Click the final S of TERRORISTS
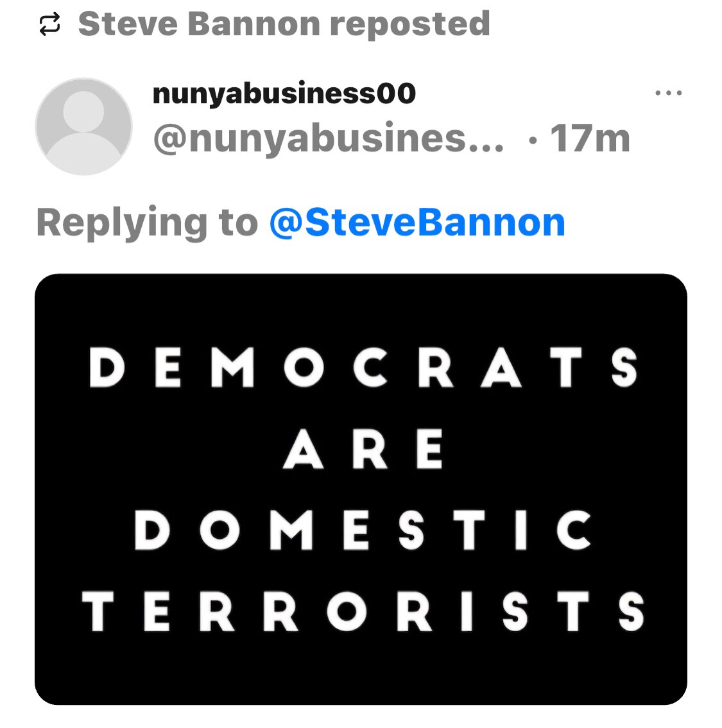 tap(630, 611)
